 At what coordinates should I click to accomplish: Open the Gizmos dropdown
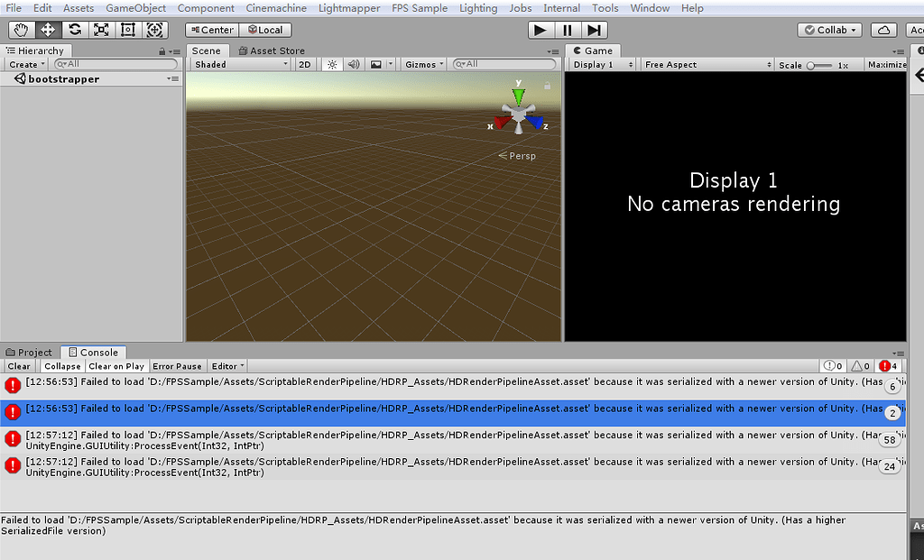pyautogui.click(x=421, y=64)
